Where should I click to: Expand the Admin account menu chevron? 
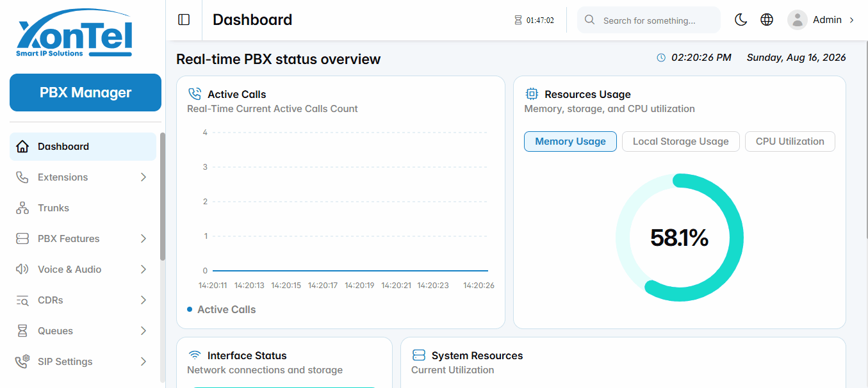[851, 20]
